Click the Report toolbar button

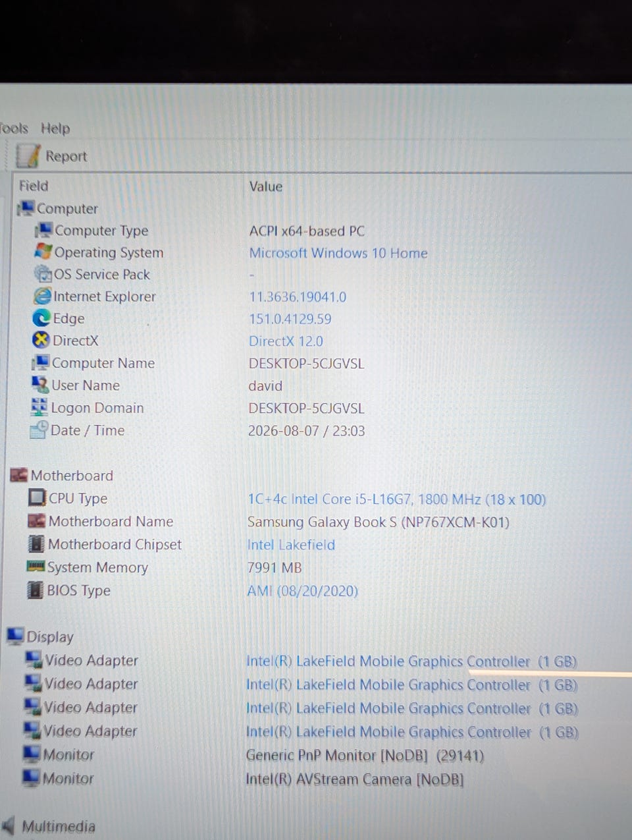point(52,156)
